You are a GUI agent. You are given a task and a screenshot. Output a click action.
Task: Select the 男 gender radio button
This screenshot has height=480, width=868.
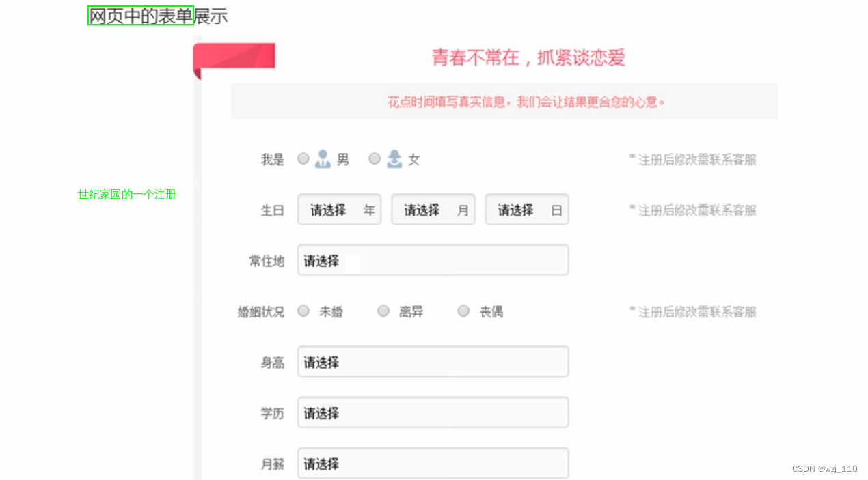(x=303, y=158)
